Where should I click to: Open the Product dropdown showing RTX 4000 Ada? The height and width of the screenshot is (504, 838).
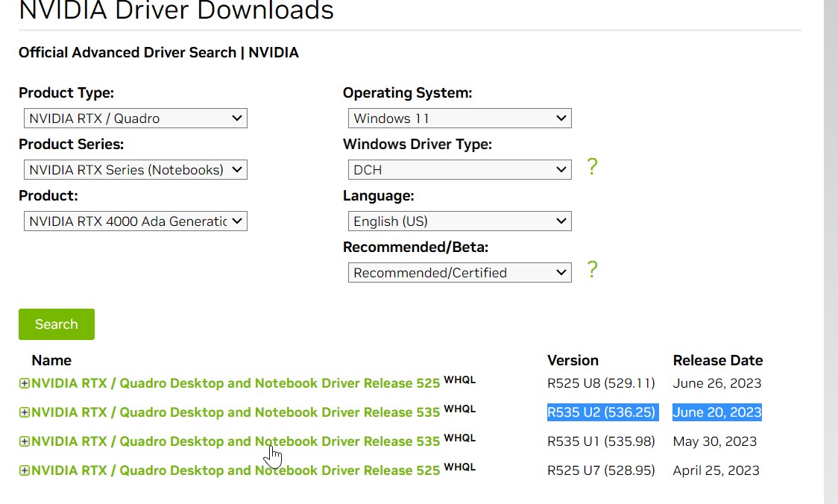tap(135, 221)
